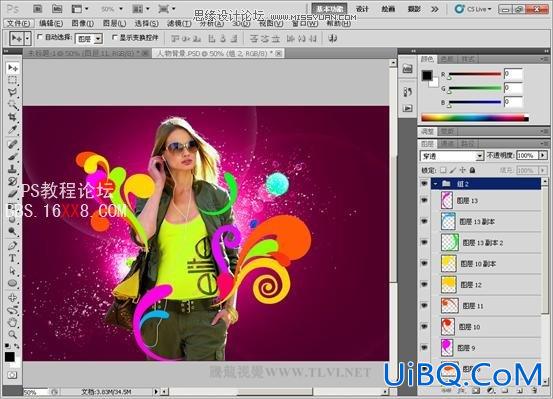Select the Horizontal Type tool
Viewport: 553px width, 399px height.
[13, 258]
